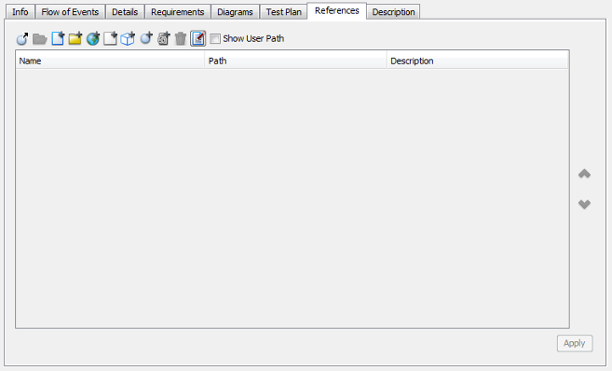Click the Description column header in table

pyautogui.click(x=477, y=61)
